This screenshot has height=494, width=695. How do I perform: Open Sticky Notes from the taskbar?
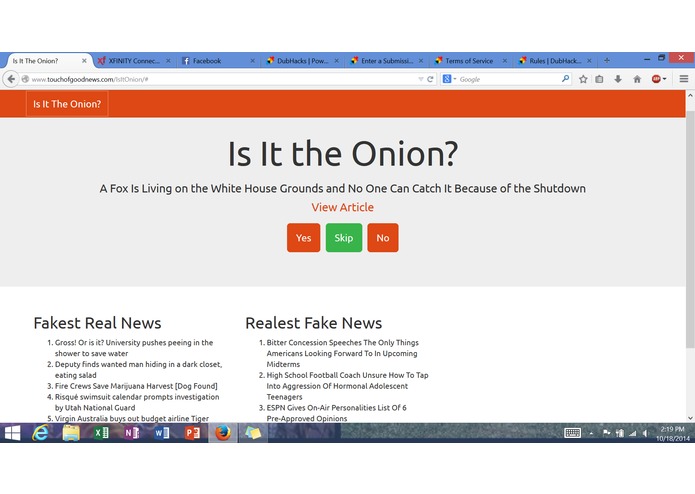tap(253, 433)
